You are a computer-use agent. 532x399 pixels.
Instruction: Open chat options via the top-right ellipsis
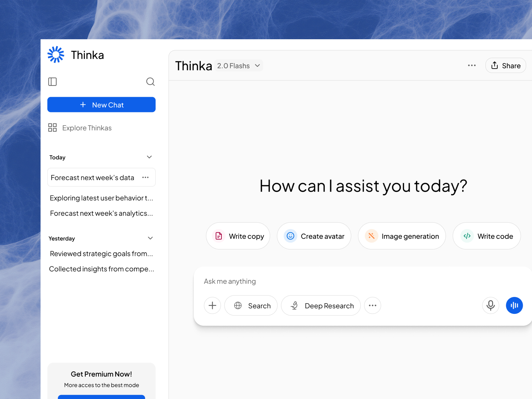(472, 66)
